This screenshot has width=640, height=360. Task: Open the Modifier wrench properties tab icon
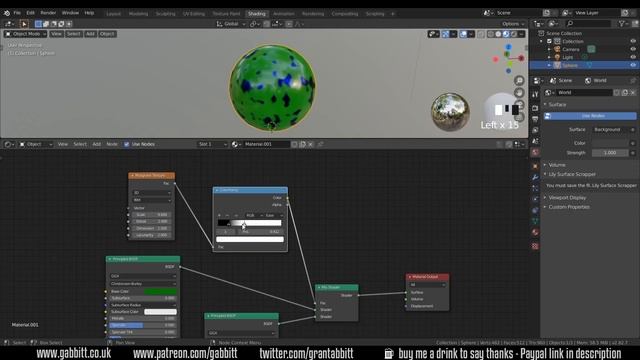[535, 177]
